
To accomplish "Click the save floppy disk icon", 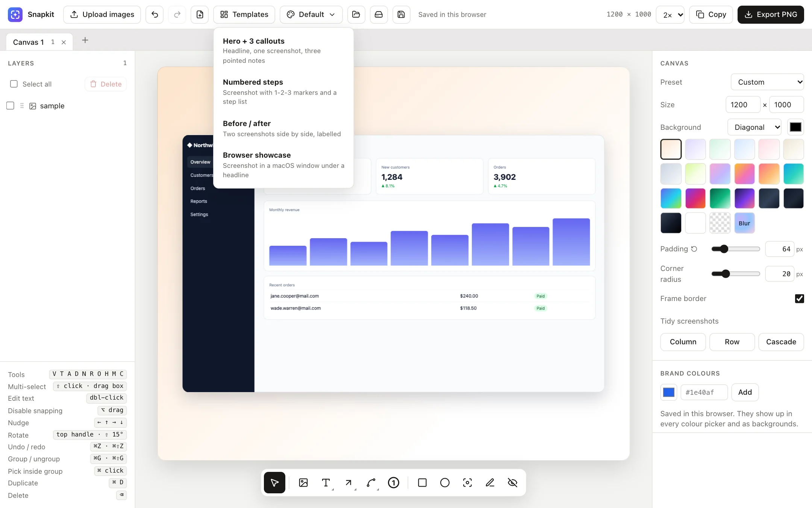I will (401, 14).
